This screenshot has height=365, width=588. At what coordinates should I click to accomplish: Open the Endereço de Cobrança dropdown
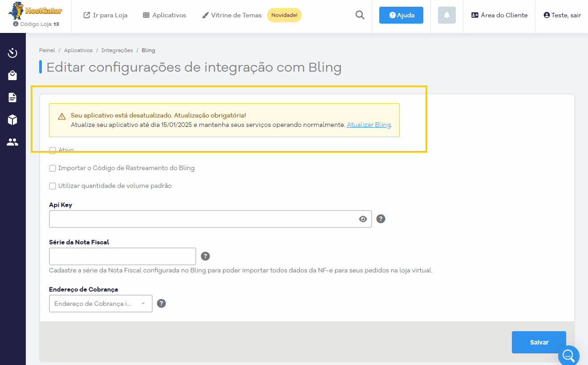click(x=101, y=304)
